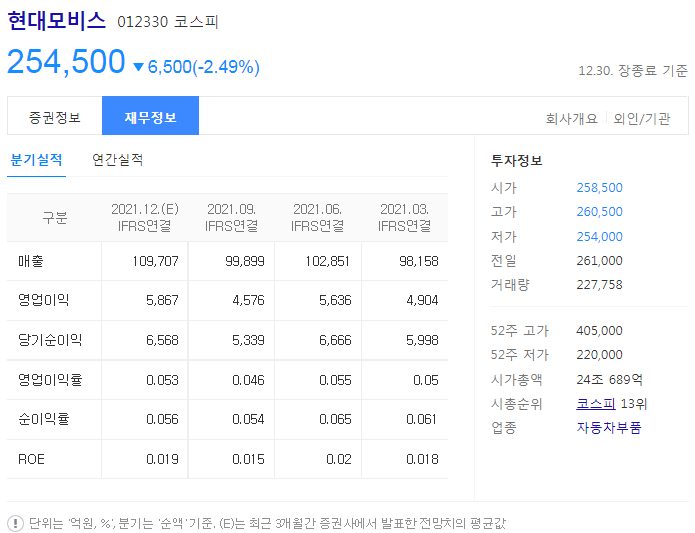Click the 고가 value 260,500
This screenshot has width=695, height=533.
tap(599, 212)
